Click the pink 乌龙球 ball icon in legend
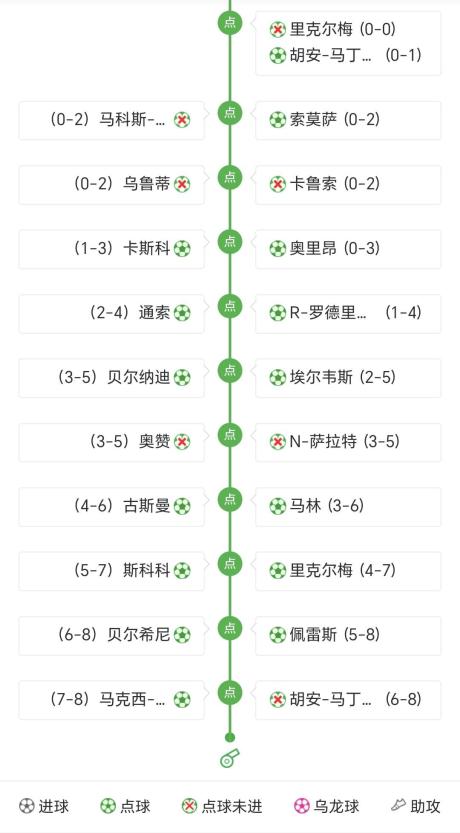This screenshot has width=460, height=833. coord(302,806)
